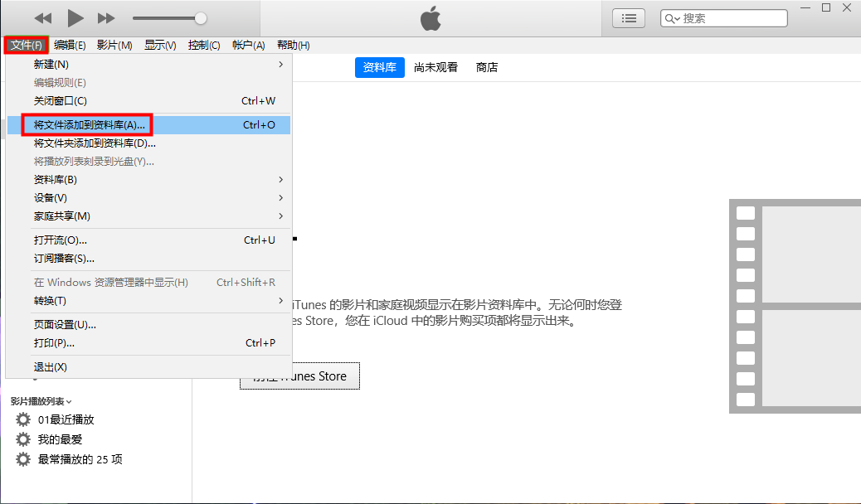Close the iTunes window
This screenshot has width=861, height=504.
[847, 7]
